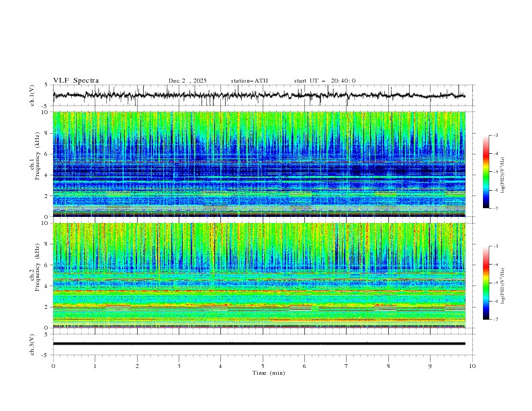Click the "ch.3(V)" vertical axis label

[x=32, y=345]
